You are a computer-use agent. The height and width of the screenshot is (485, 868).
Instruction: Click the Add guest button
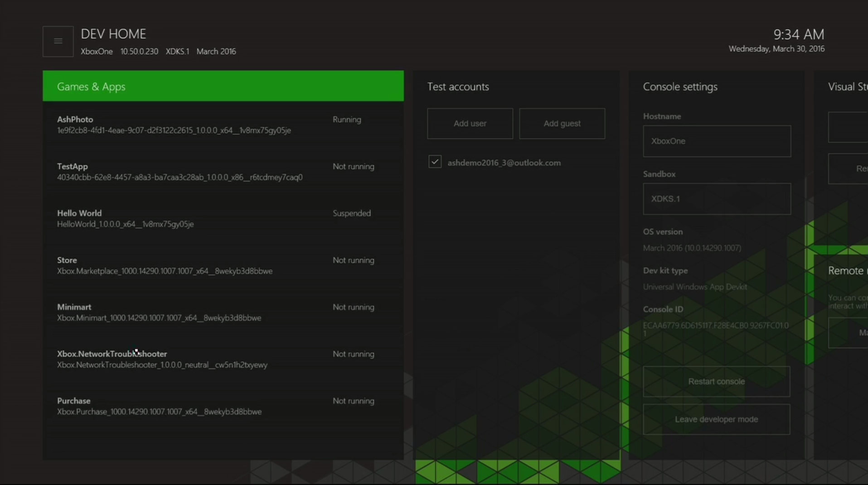(562, 123)
